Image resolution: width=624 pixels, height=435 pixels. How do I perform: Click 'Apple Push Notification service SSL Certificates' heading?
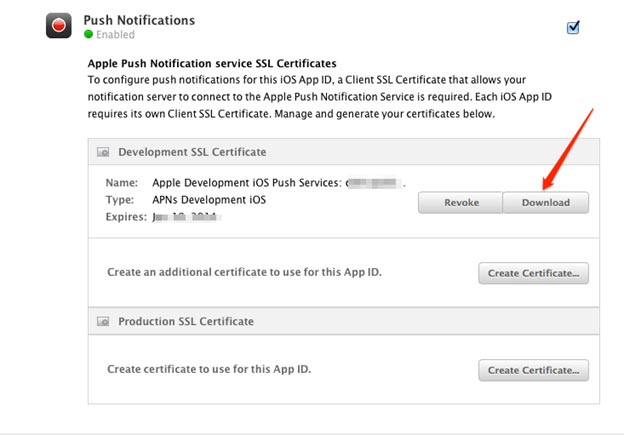tap(212, 63)
